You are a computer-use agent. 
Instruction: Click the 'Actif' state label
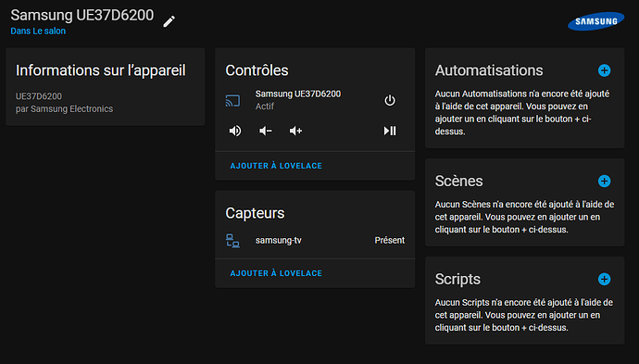coord(265,107)
